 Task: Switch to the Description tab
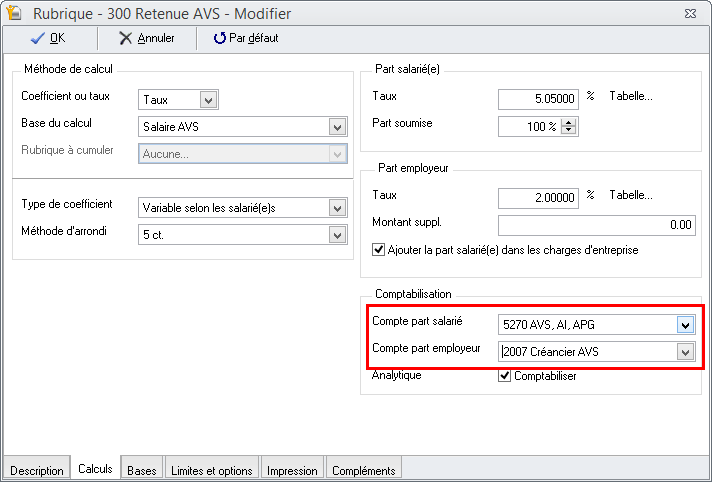tap(36, 470)
